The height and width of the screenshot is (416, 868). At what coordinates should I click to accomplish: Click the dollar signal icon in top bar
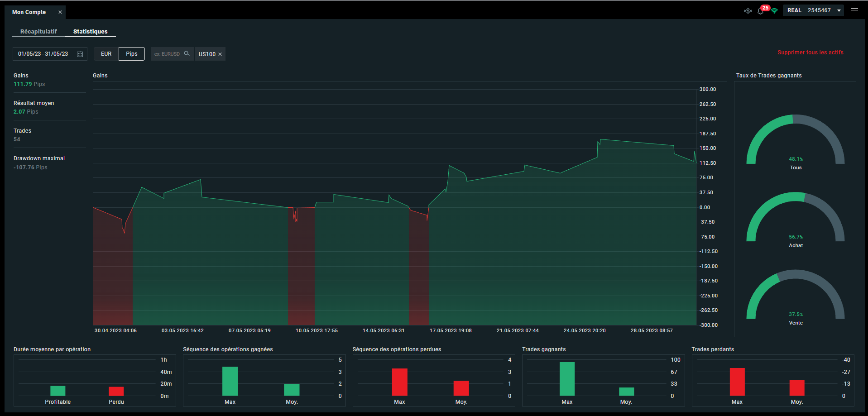pos(748,10)
